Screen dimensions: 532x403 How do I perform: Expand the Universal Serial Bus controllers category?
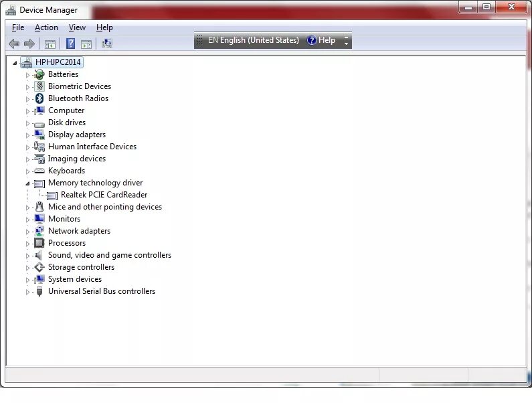(x=28, y=292)
